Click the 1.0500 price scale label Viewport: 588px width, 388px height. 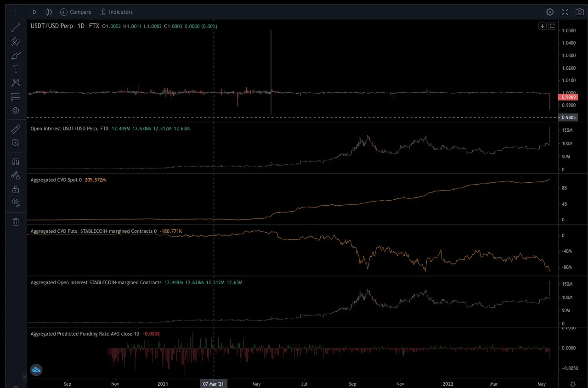tap(569, 31)
